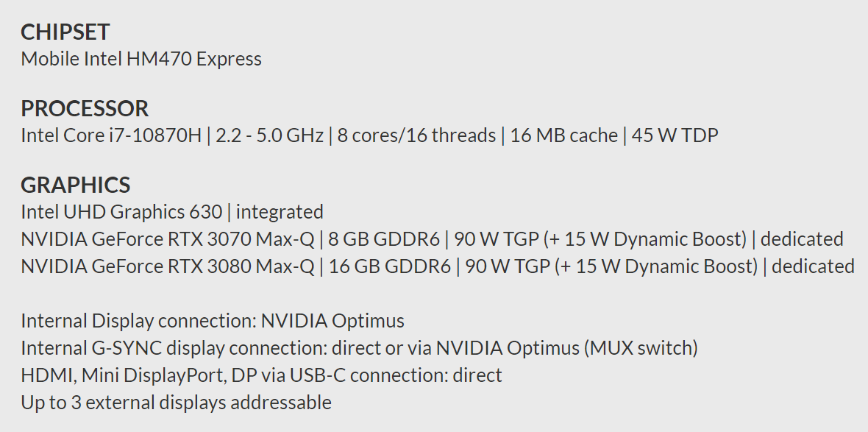The width and height of the screenshot is (868, 432).
Task: Click the Mobile Intel HM470 Express text
Action: point(141,59)
